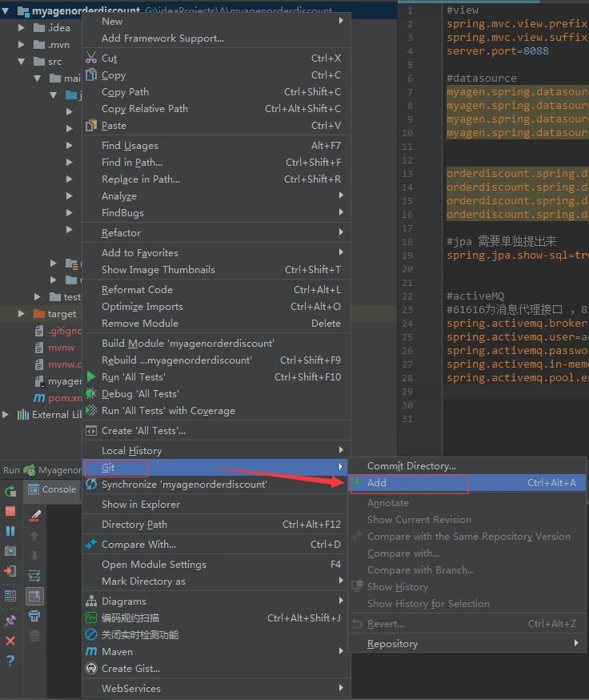Open the Repository submenu entry
The height and width of the screenshot is (700, 589).
[392, 644]
